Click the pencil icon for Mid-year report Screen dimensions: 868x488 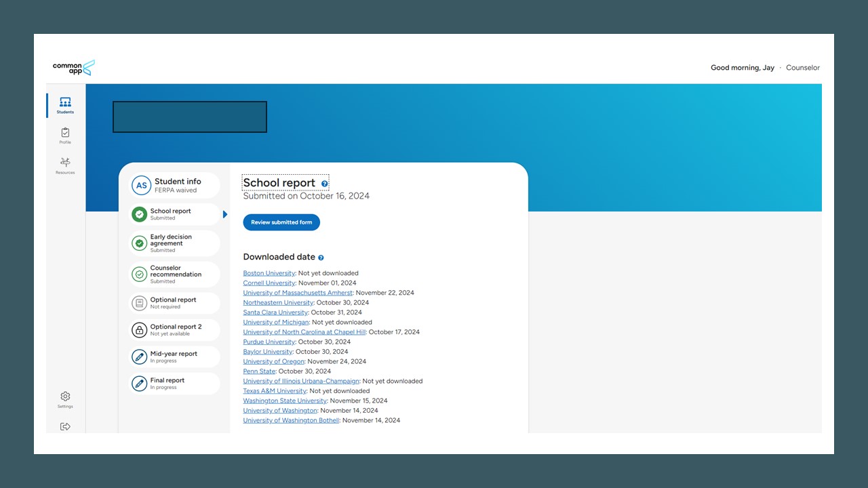coord(140,357)
